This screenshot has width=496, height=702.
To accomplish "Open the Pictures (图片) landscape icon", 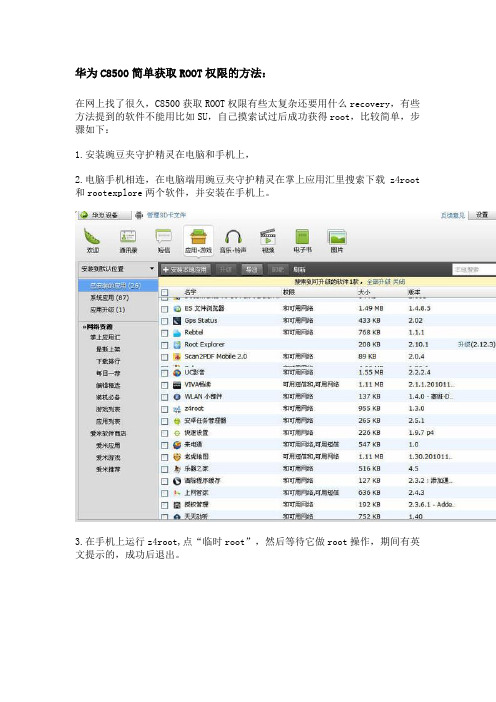I will 337,236.
